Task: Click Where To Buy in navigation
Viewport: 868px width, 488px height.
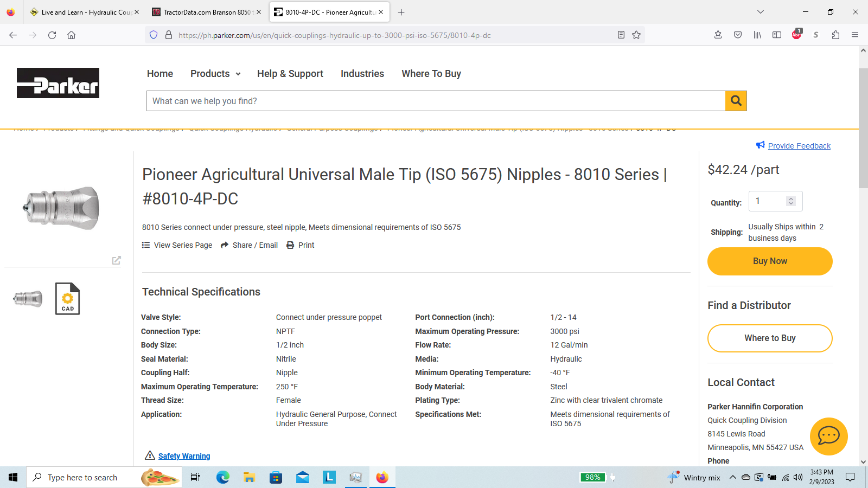Action: [x=431, y=74]
